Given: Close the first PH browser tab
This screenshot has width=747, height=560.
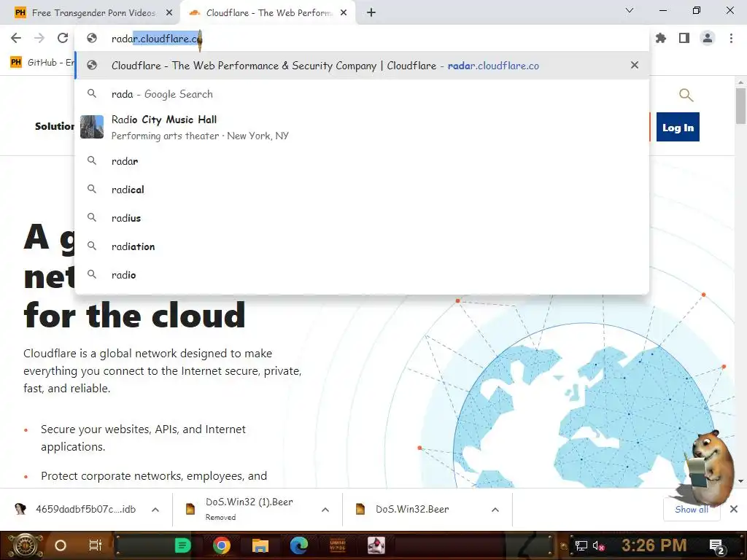Looking at the screenshot, I should [169, 13].
